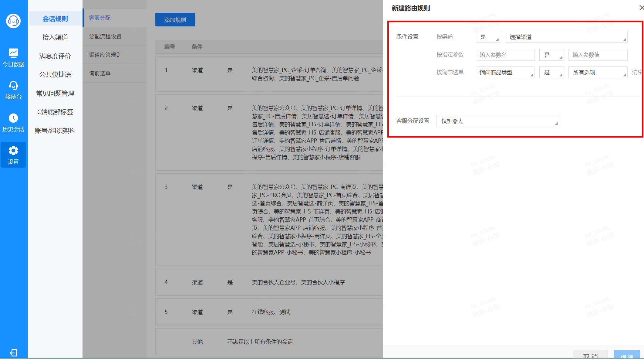
Task: Open the 满意度评价 menu item
Action: (x=55, y=56)
